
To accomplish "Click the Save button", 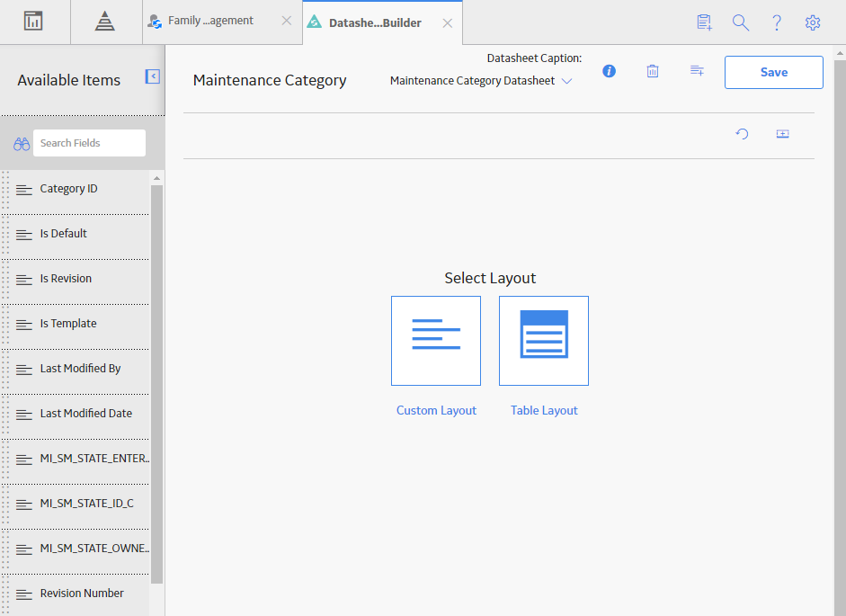I will pos(774,72).
